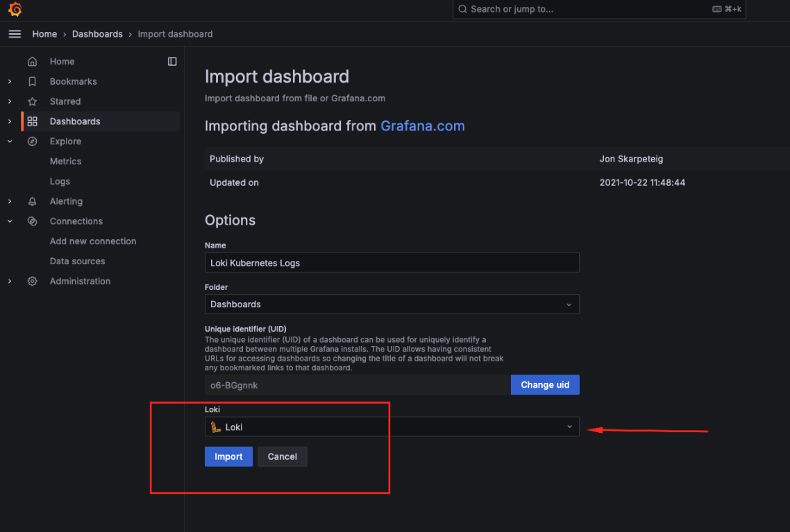The height and width of the screenshot is (532, 790).
Task: Click the Published by label
Action: point(237,159)
